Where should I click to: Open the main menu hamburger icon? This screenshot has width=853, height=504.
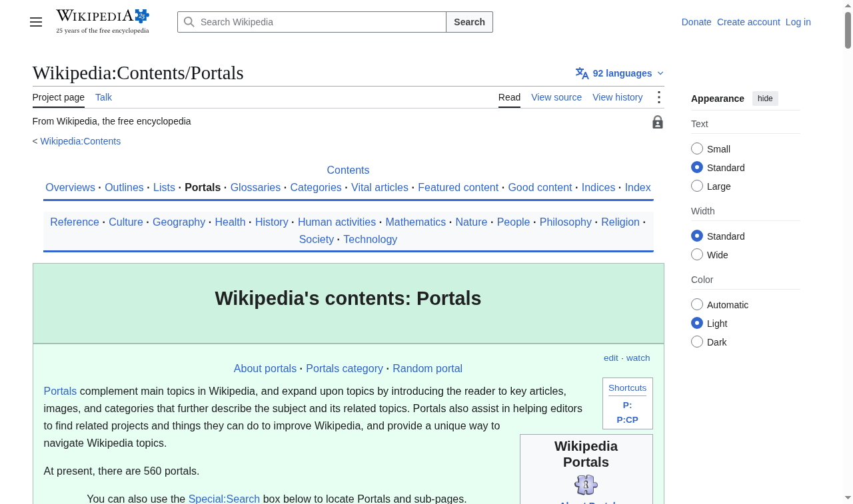coord(36,22)
